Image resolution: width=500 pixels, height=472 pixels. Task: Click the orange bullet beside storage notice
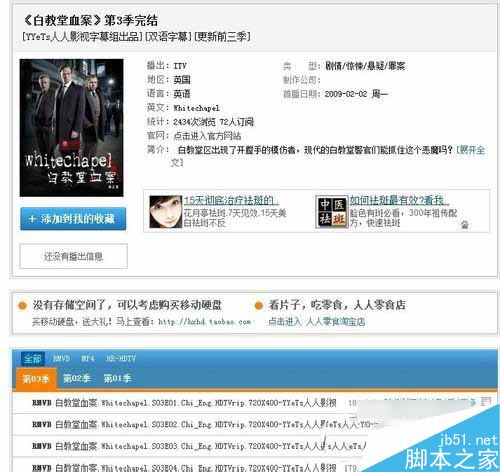(x=22, y=305)
